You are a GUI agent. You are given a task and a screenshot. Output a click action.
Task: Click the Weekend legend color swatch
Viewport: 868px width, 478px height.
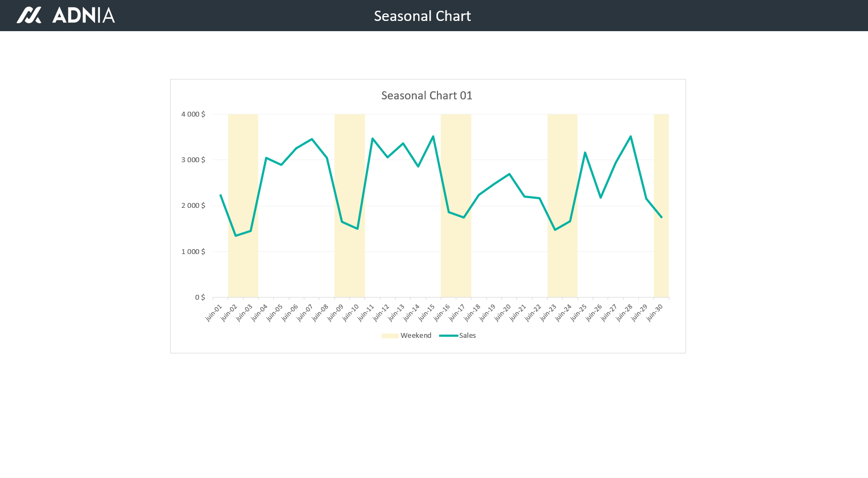tap(390, 336)
